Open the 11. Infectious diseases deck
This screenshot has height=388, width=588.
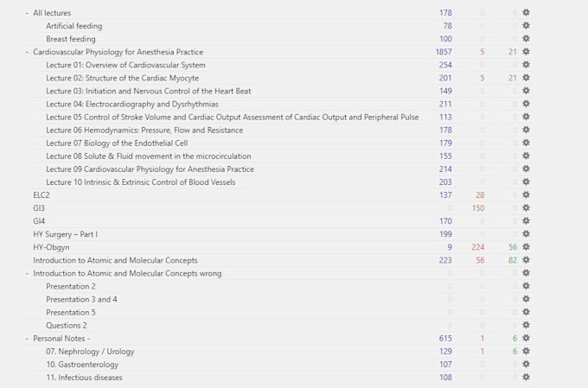click(84, 377)
